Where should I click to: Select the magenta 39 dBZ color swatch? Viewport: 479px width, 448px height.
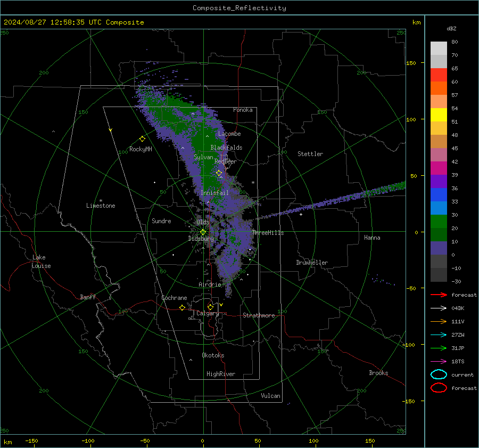[439, 168]
